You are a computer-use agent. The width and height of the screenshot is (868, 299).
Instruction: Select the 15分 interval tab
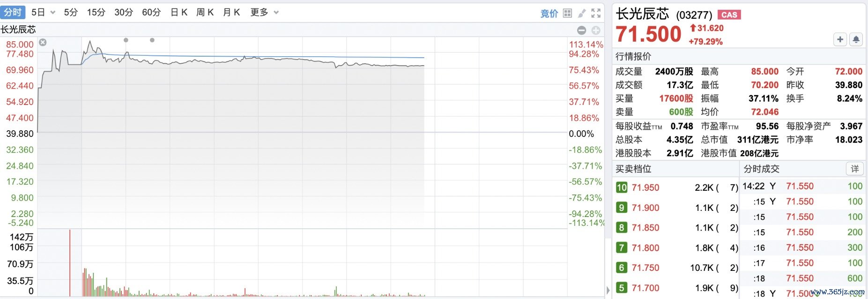[96, 12]
